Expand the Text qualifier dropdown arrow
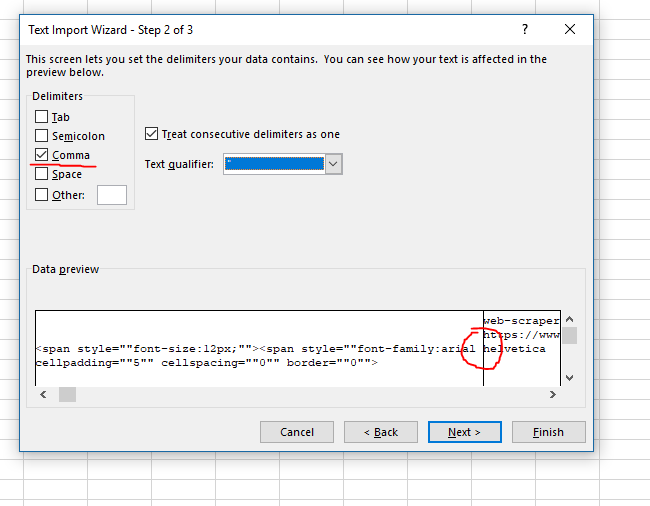 (334, 164)
